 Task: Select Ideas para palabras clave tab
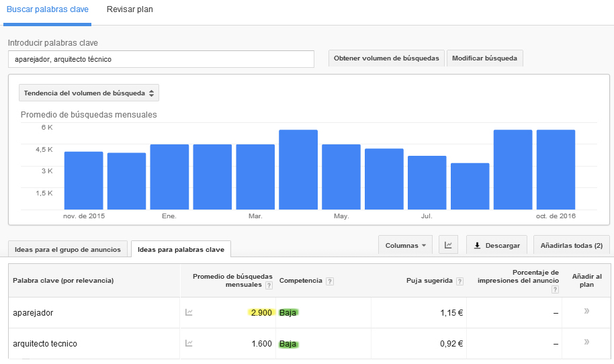pyautogui.click(x=181, y=249)
